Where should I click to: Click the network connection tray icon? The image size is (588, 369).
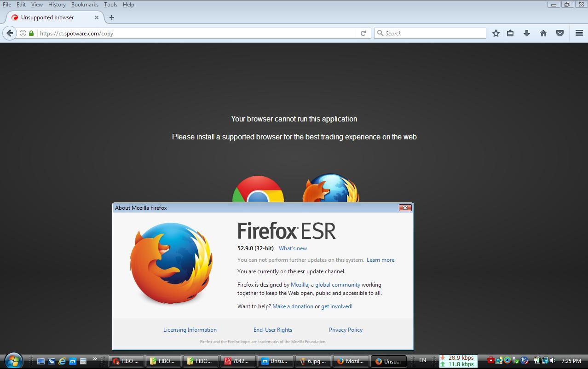(x=545, y=360)
